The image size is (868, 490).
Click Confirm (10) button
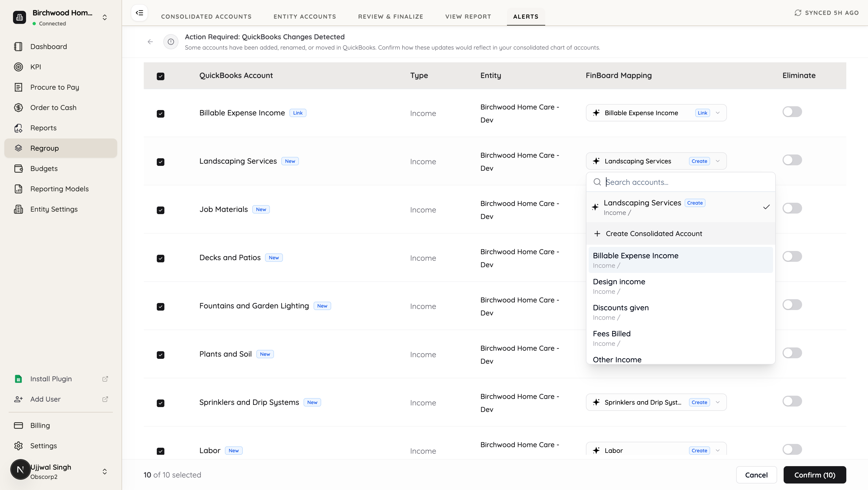click(814, 475)
